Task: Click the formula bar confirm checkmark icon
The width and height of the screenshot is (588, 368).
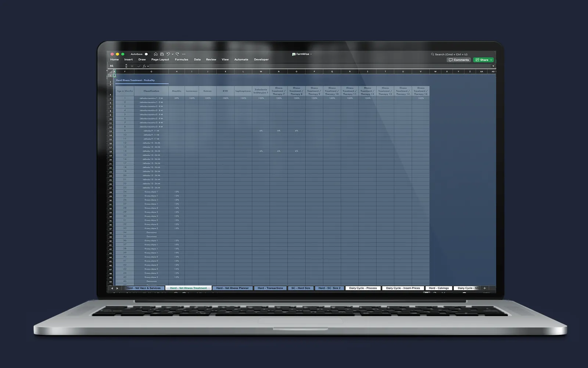Action: click(x=139, y=66)
